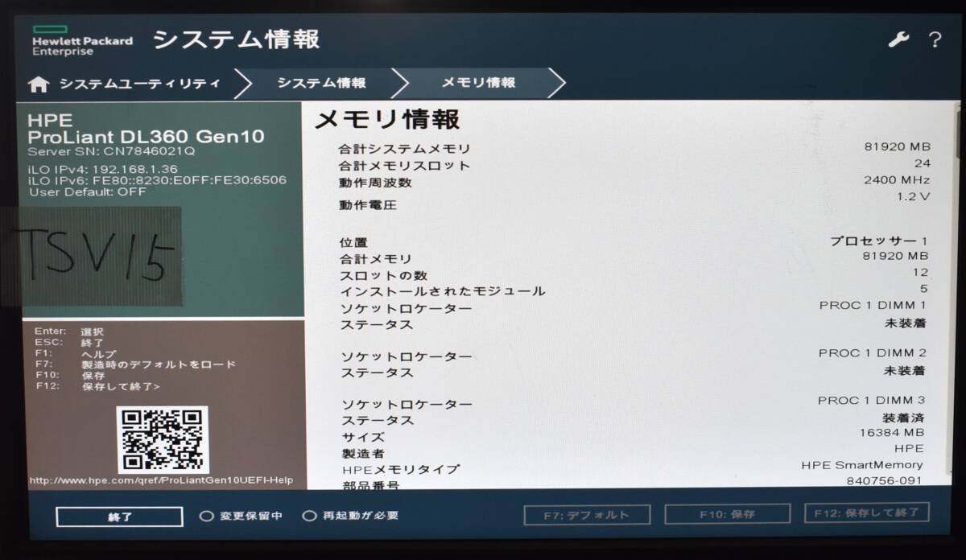This screenshot has width=966, height=560.
Task: Click F7: デフォルト button
Action: 587,515
